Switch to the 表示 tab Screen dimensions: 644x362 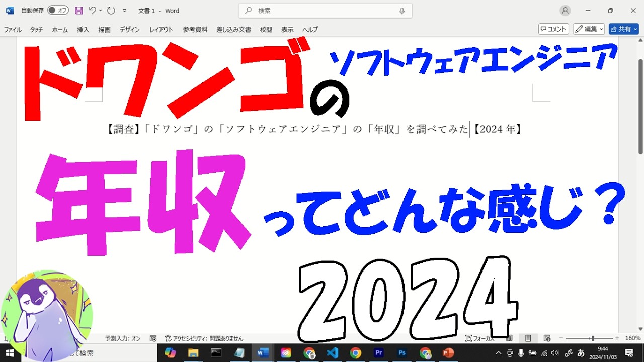[x=287, y=30]
